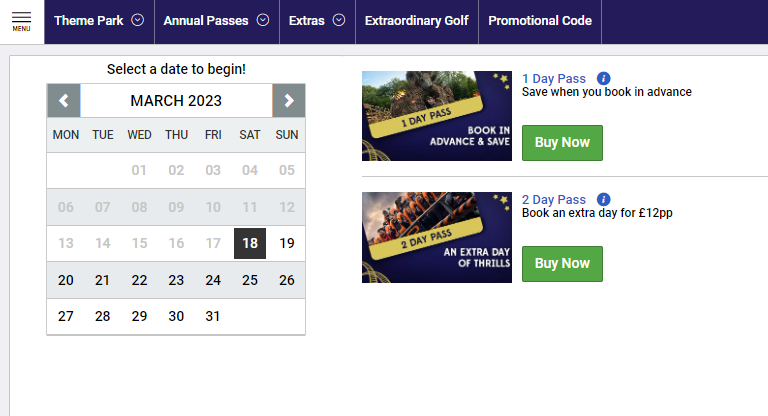Open Extraordinary Golf menu item
This screenshot has height=416, width=768.
(417, 21)
